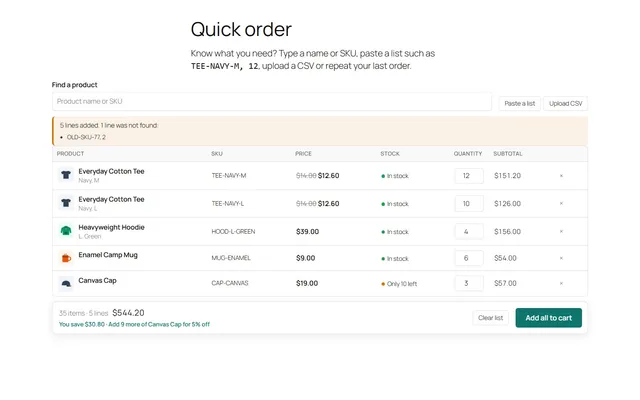This screenshot has width=640, height=400.
Task: Clear the order list
Action: [490, 318]
